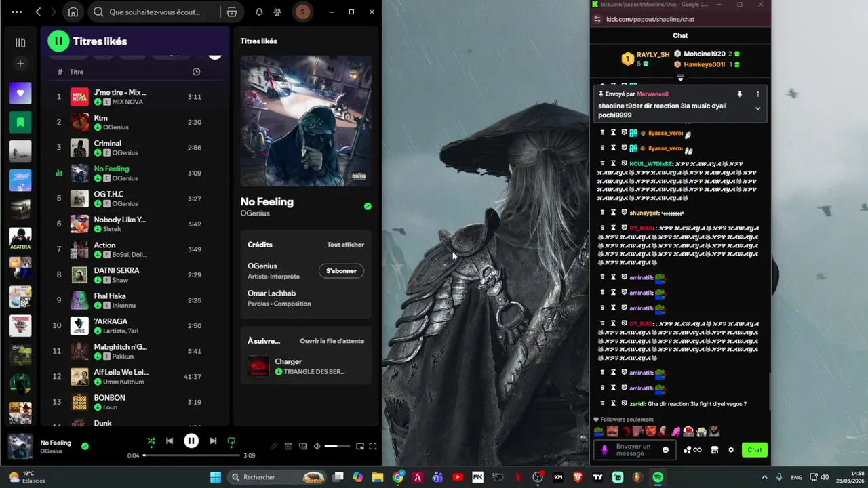Open the Spotify notifications bell

pyautogui.click(x=259, y=12)
